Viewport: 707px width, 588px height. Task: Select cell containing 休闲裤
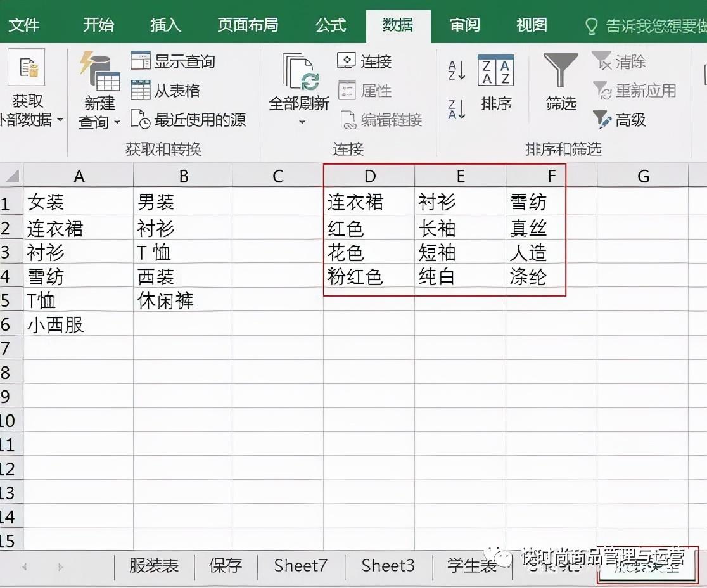[x=183, y=300]
